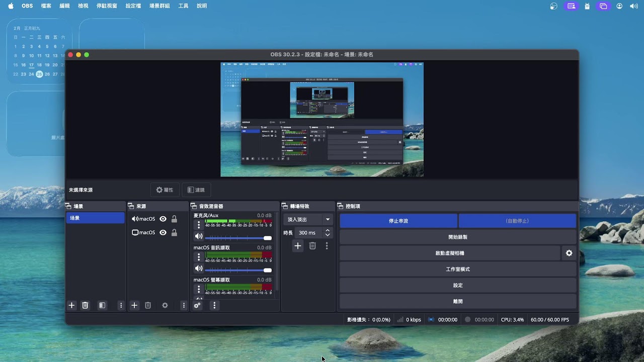
Task: Click the 啟動虛擬相機 button
Action: [450, 253]
